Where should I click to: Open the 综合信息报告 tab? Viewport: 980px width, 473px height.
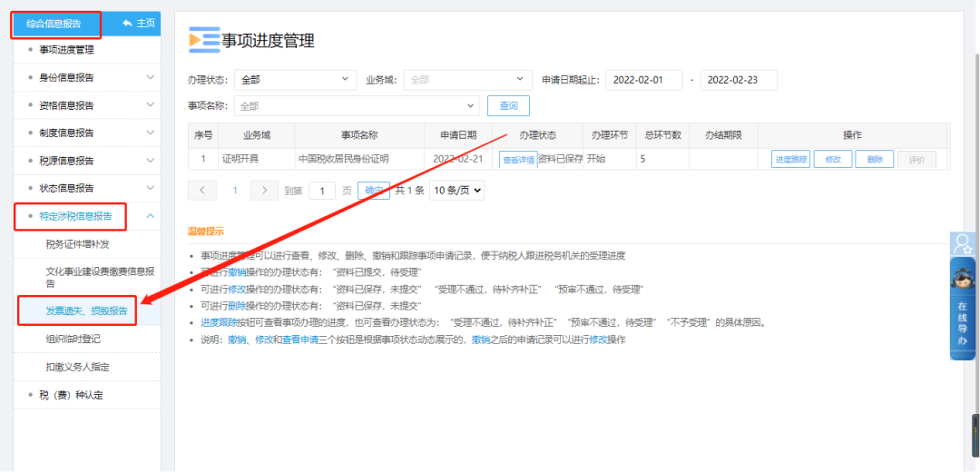coord(54,24)
